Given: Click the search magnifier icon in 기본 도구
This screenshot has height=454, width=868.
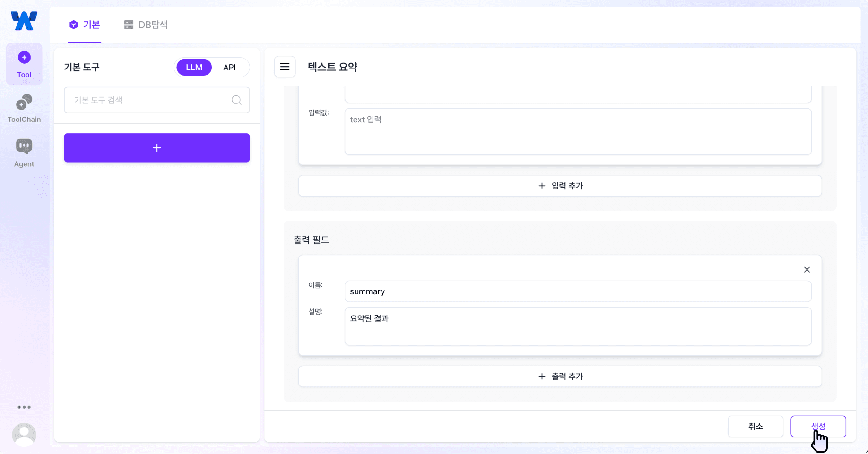Looking at the screenshot, I should click(236, 100).
